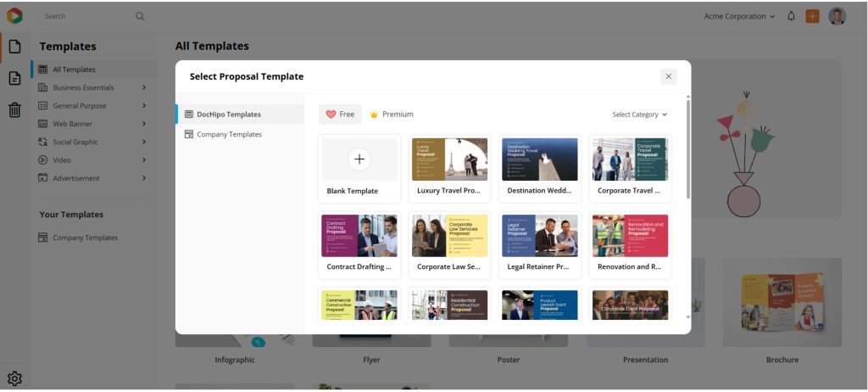Select Company Templates in dialog
This screenshot has width=868, height=392.
240,134
